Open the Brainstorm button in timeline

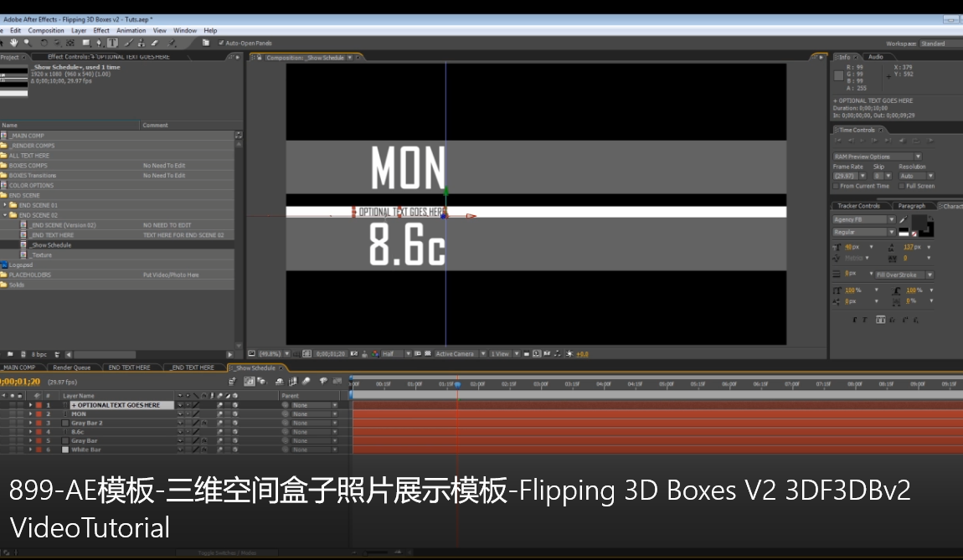pos(323,382)
